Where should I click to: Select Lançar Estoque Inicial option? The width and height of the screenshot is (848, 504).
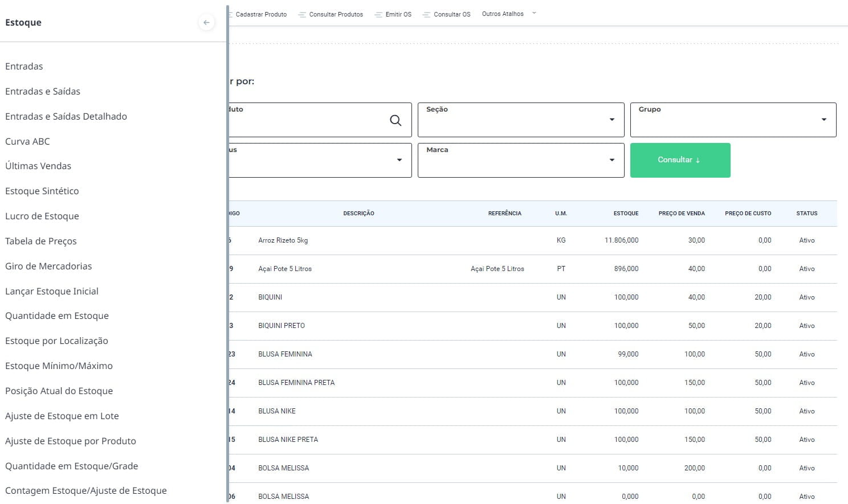pos(52,291)
